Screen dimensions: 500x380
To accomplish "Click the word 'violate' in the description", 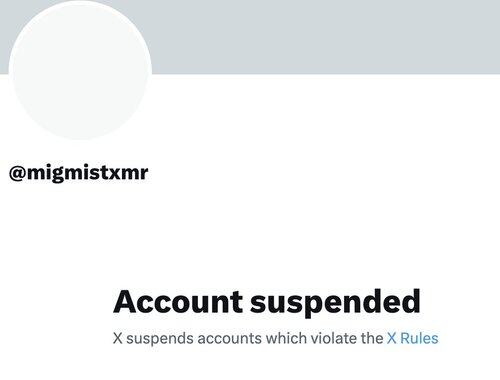I will click(334, 338).
